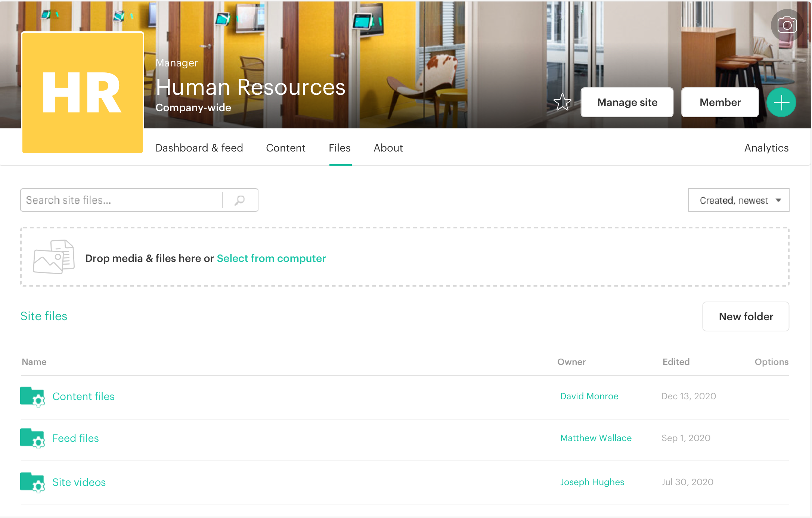Create a New folder
812x518 pixels.
[x=746, y=316]
